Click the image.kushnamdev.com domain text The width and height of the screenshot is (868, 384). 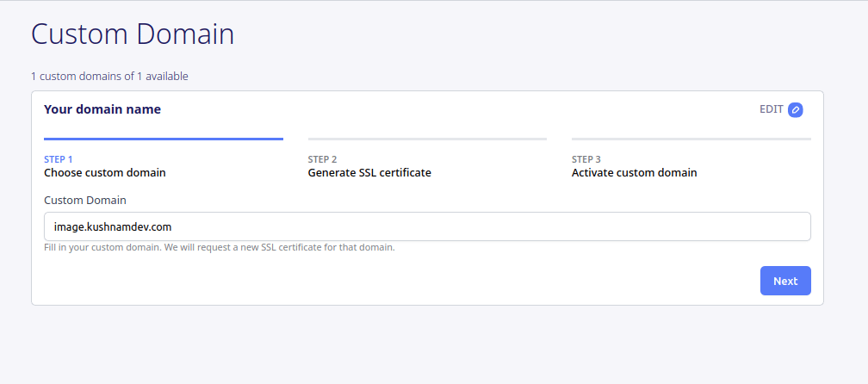click(107, 227)
